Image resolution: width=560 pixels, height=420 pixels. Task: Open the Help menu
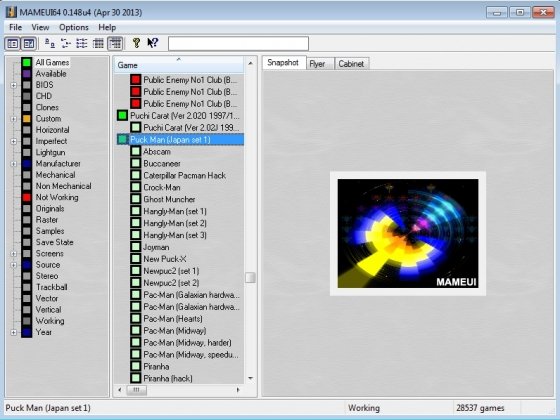click(107, 28)
